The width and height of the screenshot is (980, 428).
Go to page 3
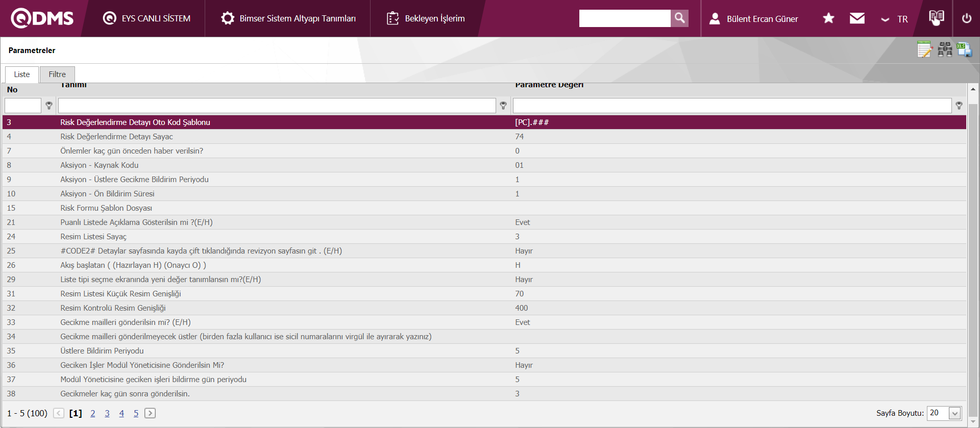point(107,413)
